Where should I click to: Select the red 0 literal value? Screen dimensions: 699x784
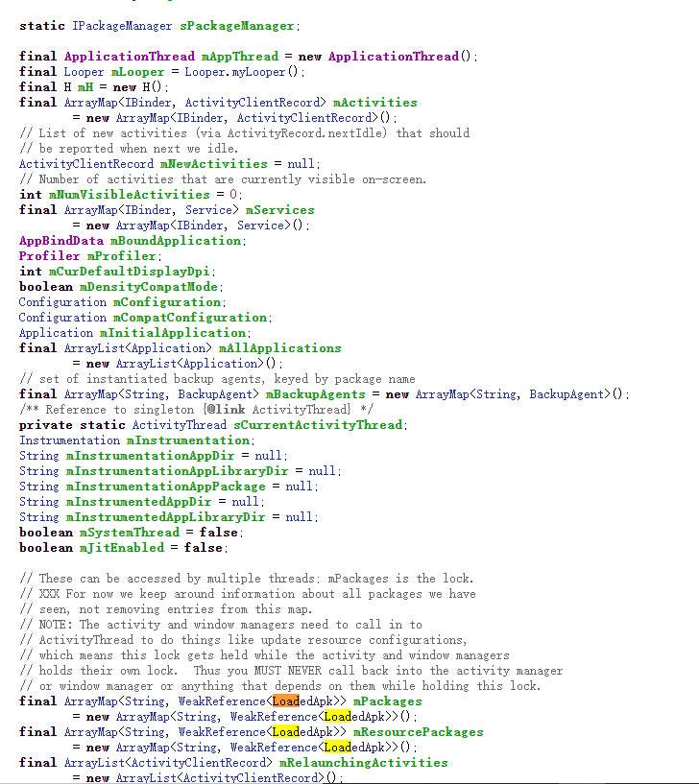click(x=233, y=195)
